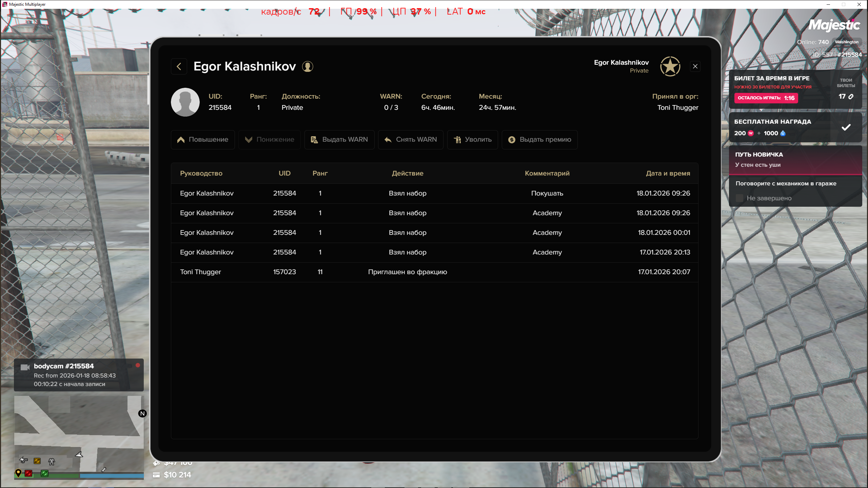This screenshot has width=868, height=488.
Task: Click the free reward checkmark icon
Action: click(x=846, y=127)
